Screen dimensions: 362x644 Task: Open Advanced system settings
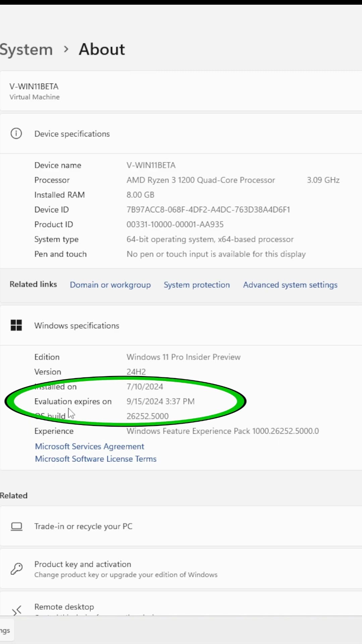pyautogui.click(x=290, y=285)
